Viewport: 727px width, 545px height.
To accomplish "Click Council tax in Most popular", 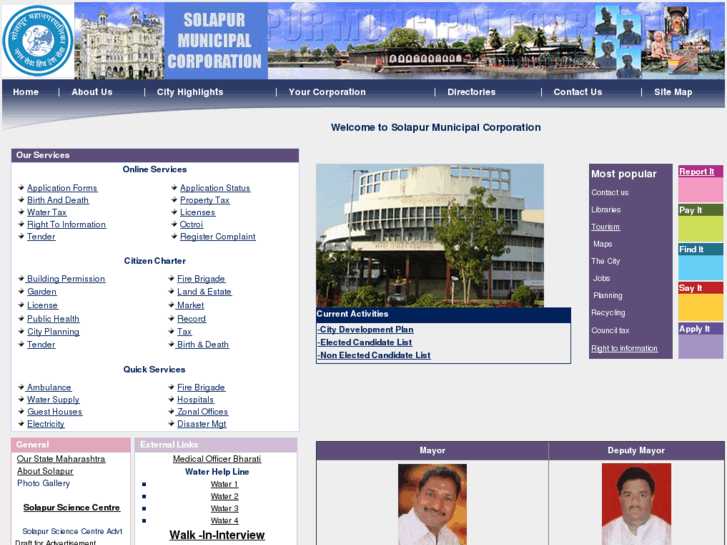I will (610, 331).
